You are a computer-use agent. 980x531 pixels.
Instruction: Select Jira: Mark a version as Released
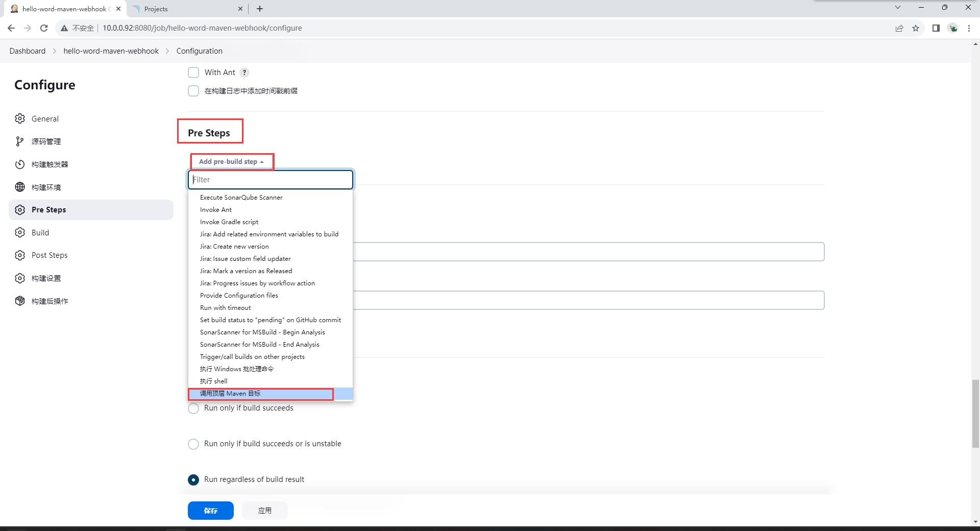point(271,271)
